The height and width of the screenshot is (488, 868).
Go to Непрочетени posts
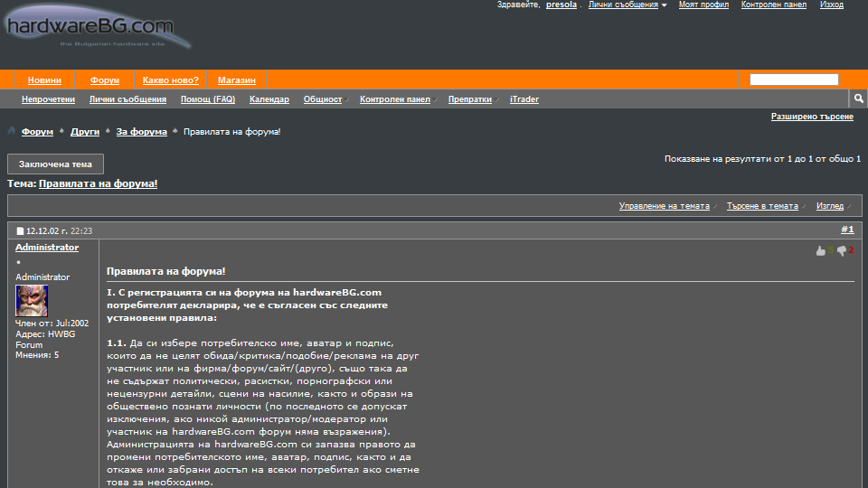point(48,99)
